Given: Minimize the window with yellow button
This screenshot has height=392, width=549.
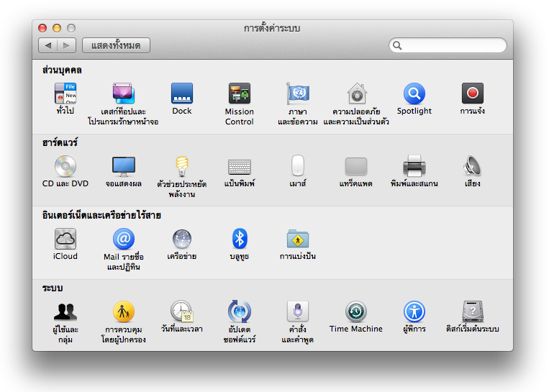Looking at the screenshot, I should click(57, 28).
